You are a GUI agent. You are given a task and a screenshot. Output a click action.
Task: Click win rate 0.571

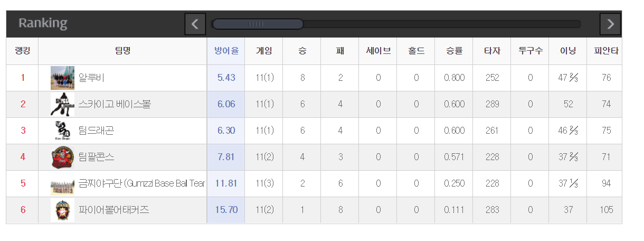coord(454,157)
